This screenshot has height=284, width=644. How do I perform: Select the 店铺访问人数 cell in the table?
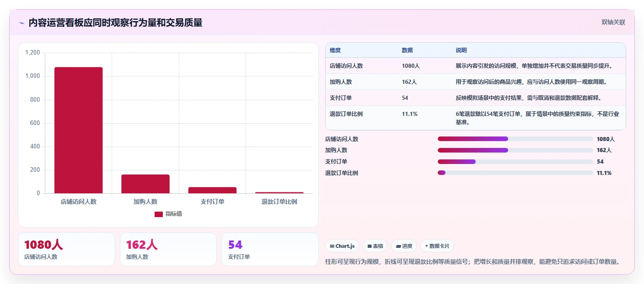coord(346,66)
